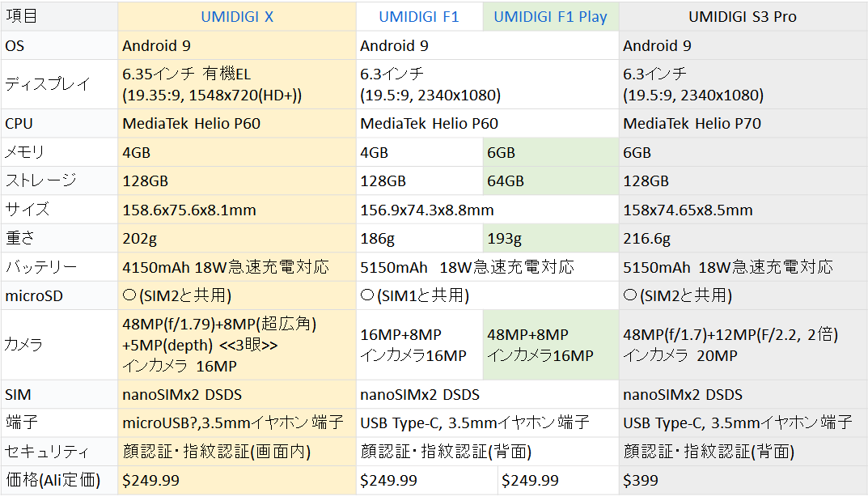Click the ○(SIM1と共用) microSD cell
The width and height of the screenshot is (868, 501).
coord(487,295)
